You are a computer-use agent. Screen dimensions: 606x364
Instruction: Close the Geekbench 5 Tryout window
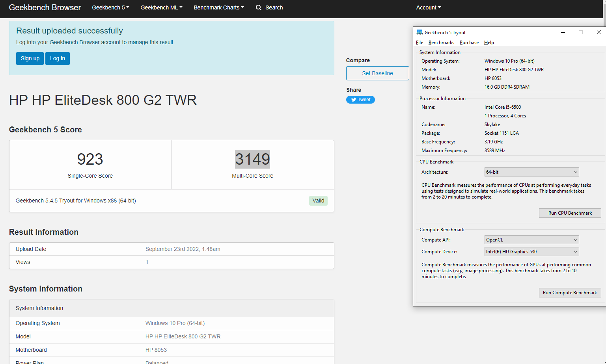click(x=599, y=32)
